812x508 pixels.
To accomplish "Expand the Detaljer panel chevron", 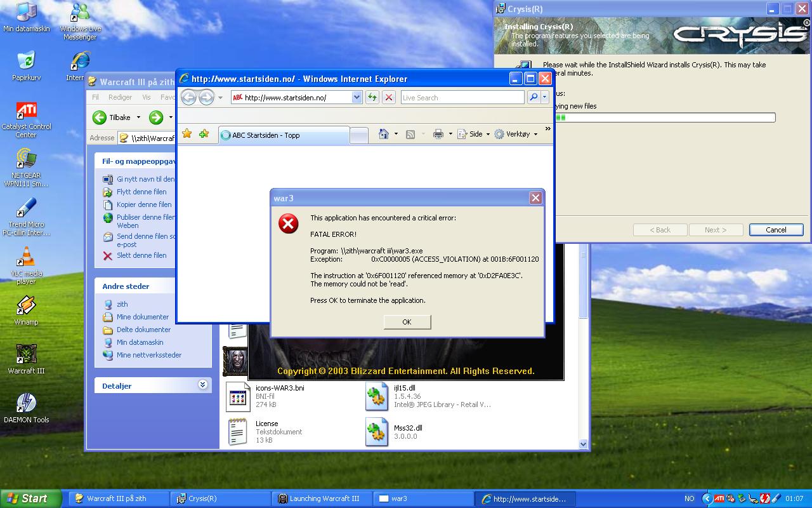I will pos(202,385).
